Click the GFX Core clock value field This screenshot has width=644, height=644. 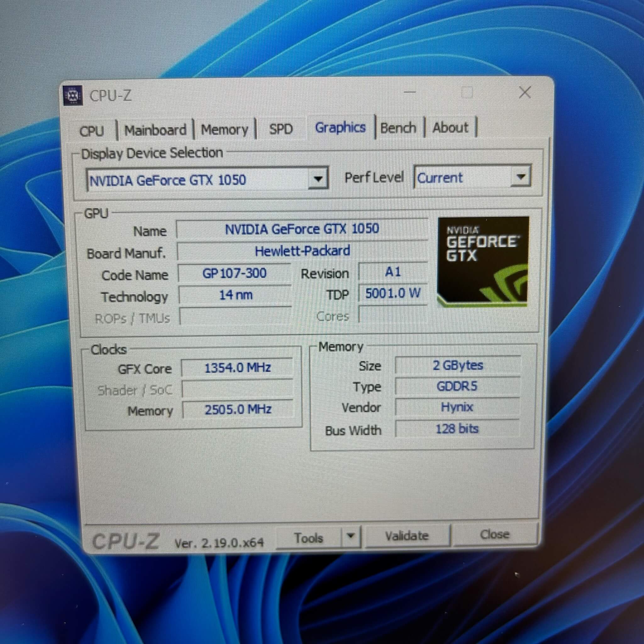coord(237,368)
